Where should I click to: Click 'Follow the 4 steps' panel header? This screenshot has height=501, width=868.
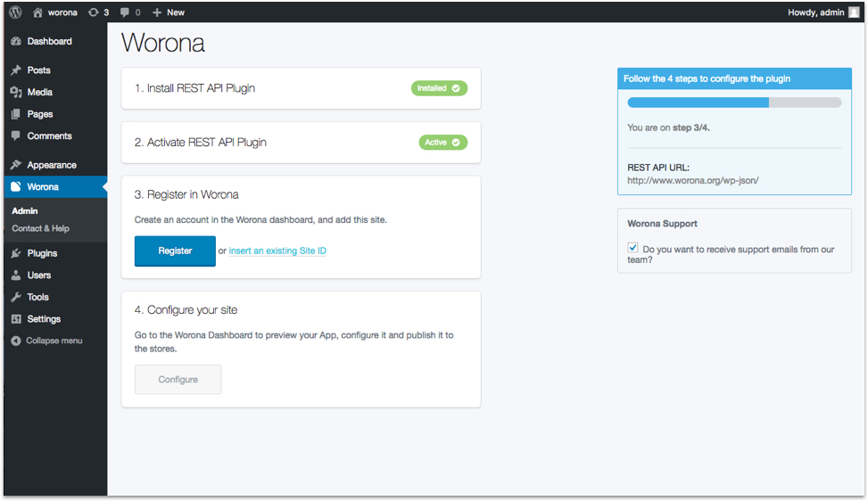click(x=734, y=78)
